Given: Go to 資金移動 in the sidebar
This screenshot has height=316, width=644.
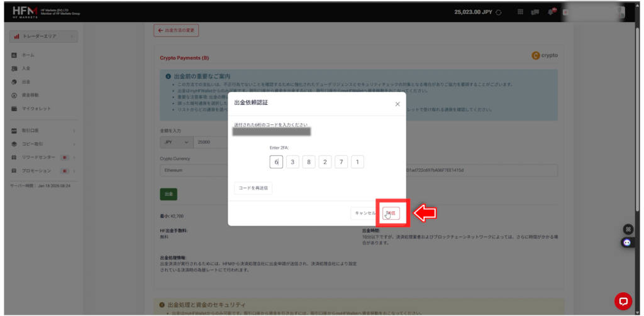Looking at the screenshot, I should (30, 95).
